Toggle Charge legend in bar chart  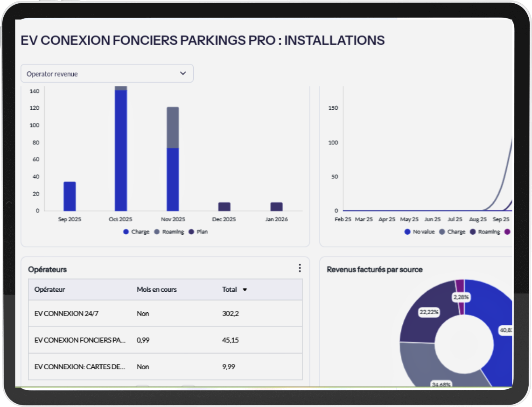(136, 232)
